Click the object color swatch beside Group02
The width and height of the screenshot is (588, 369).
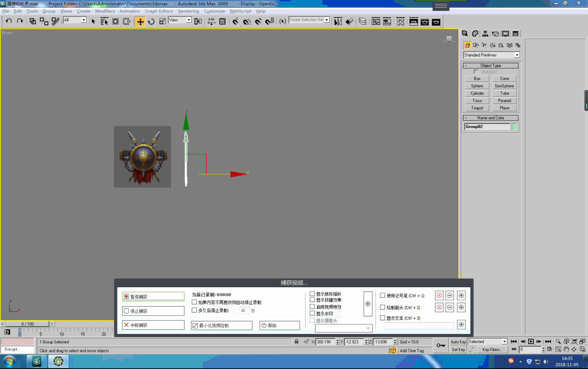514,127
